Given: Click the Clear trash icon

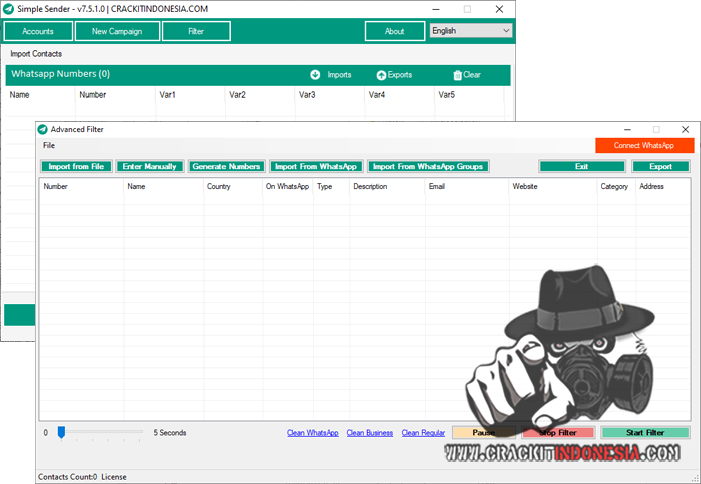Looking at the screenshot, I should 457,75.
